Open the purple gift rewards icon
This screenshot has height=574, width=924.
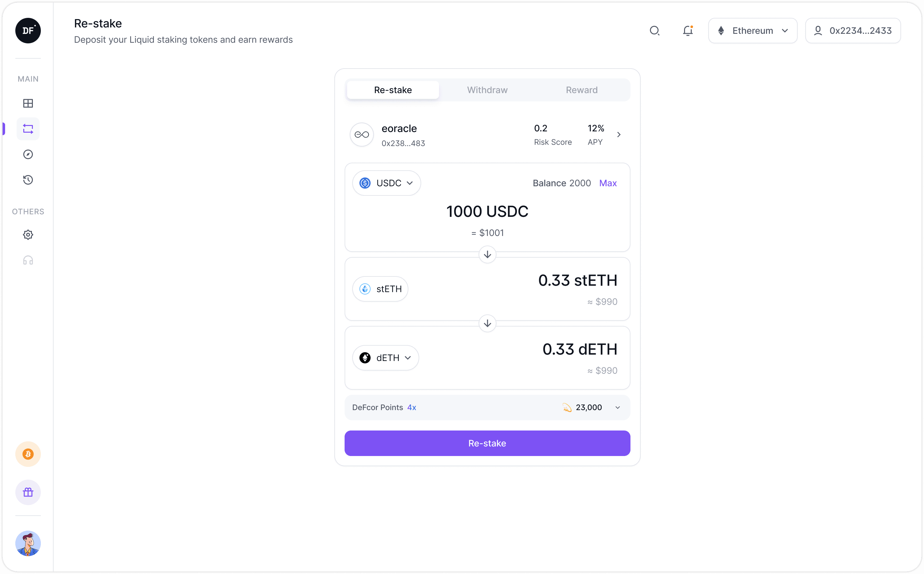click(28, 492)
